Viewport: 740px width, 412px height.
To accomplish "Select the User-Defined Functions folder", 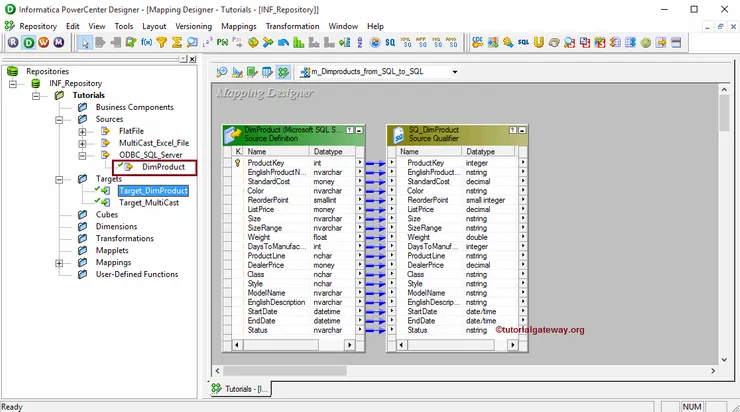I will tap(137, 274).
